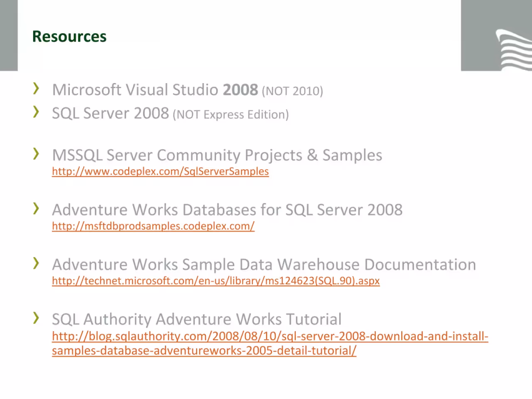Viewport: 532px width, 399px height.
Task: Click the MSSQL Server Community Projects & Samples heading
Action: 217,155
